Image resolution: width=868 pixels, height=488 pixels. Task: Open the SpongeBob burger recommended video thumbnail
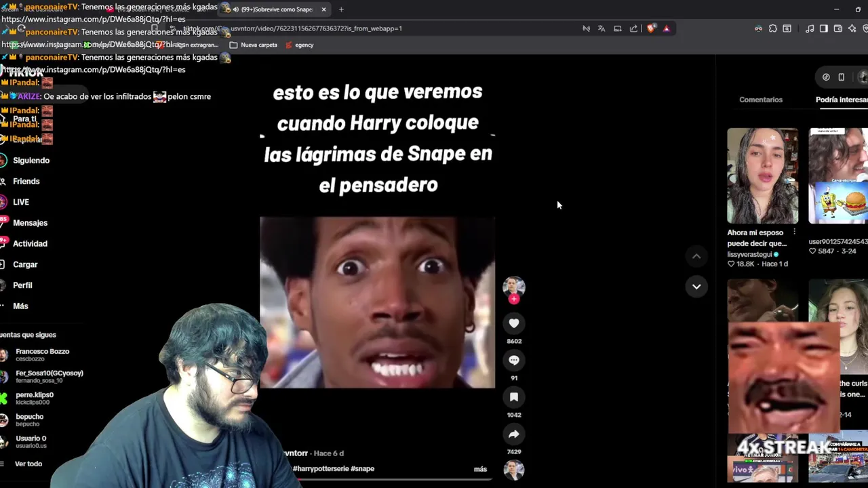(838, 176)
